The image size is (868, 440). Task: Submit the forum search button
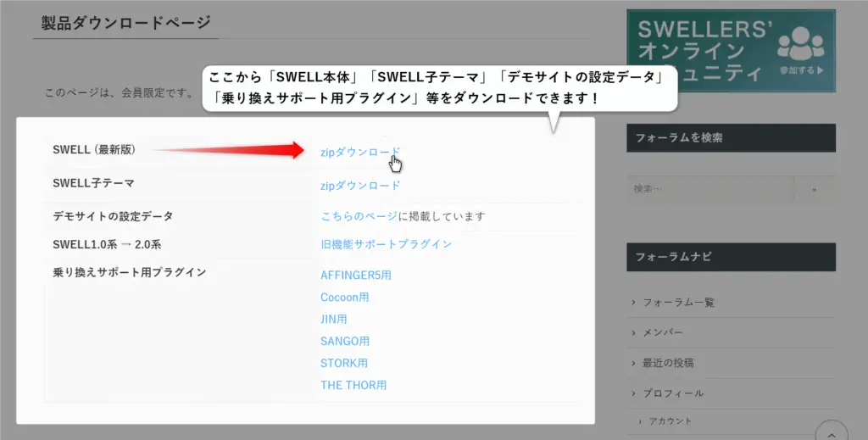[x=815, y=189]
